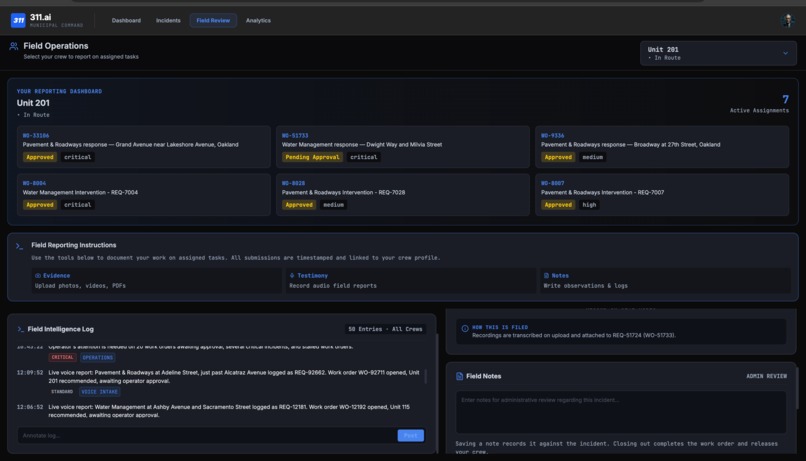Click the Post button in the log
Image resolution: width=806 pixels, height=461 pixels.
point(410,436)
